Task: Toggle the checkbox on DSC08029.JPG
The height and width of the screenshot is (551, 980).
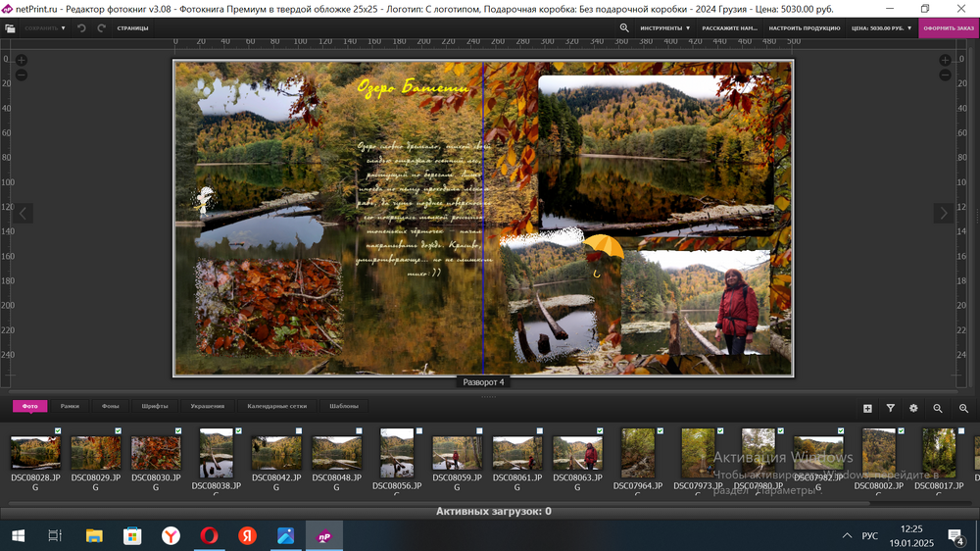Action: [x=119, y=431]
